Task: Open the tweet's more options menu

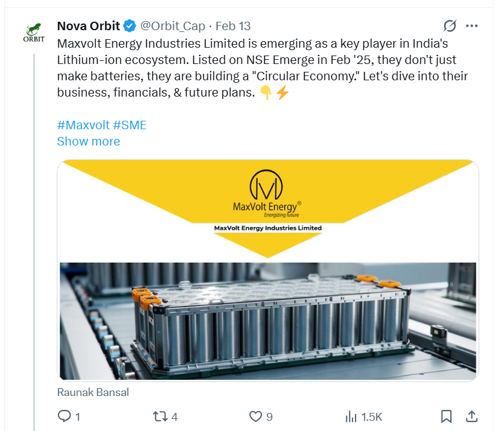Action: (472, 26)
